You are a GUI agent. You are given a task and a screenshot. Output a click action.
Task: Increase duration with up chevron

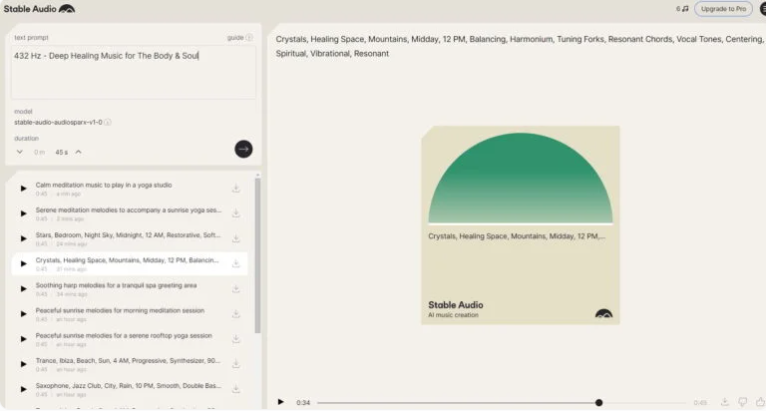click(x=78, y=152)
